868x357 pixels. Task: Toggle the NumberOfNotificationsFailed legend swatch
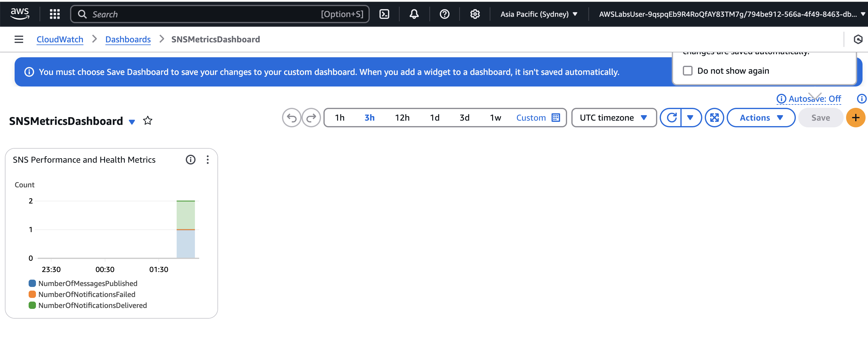tap(32, 294)
